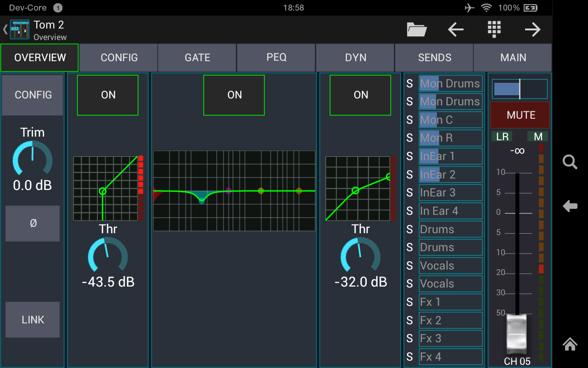Collapse the channel header with the left chevron

4,29
